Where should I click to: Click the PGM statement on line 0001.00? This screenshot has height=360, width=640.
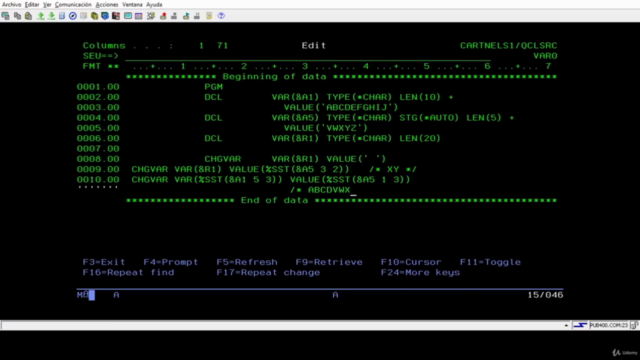(x=213, y=87)
